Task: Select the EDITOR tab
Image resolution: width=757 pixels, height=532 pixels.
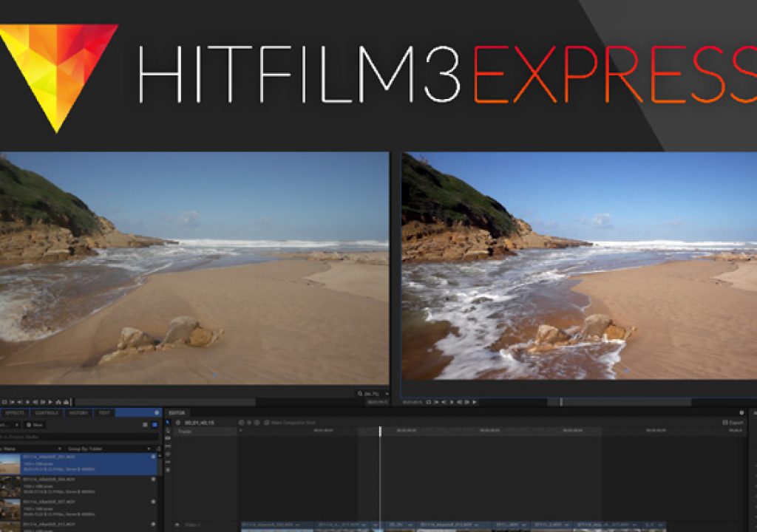Action: (x=177, y=413)
